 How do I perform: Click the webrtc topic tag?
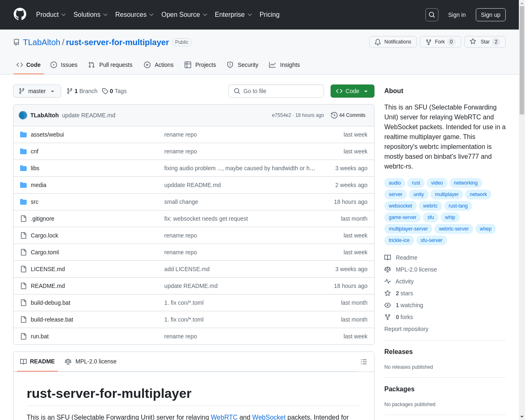click(430, 206)
